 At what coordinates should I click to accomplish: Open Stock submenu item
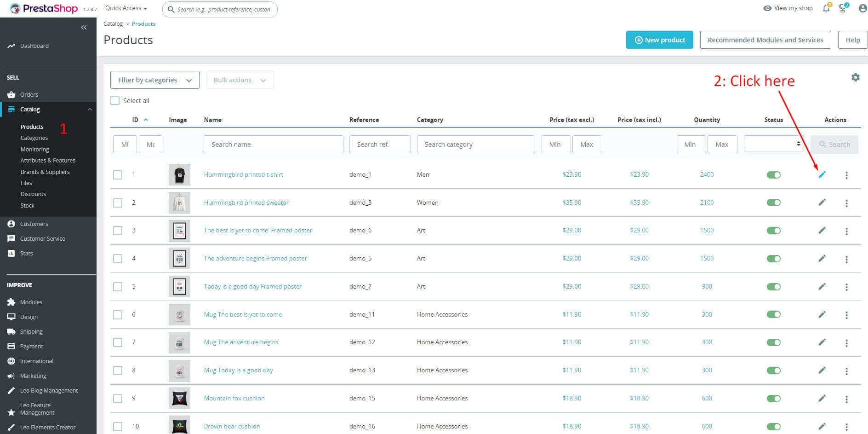click(x=27, y=206)
